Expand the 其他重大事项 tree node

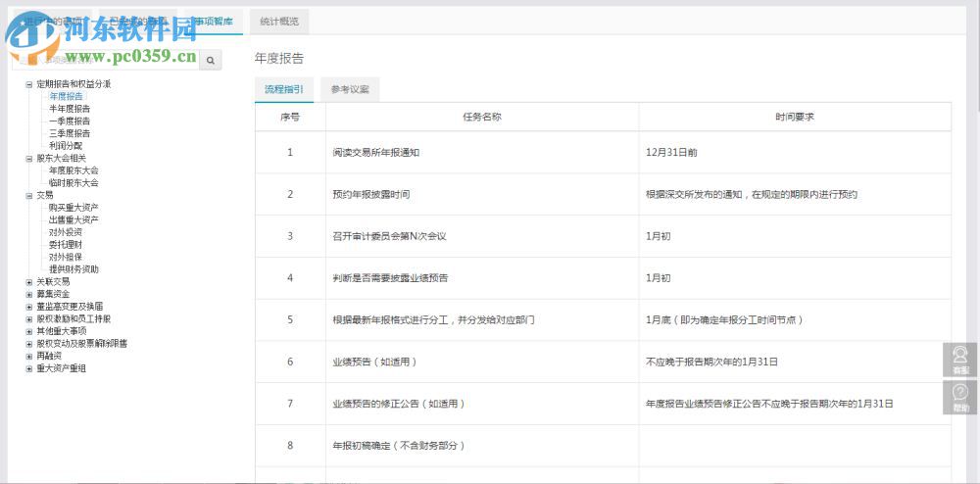point(28,331)
